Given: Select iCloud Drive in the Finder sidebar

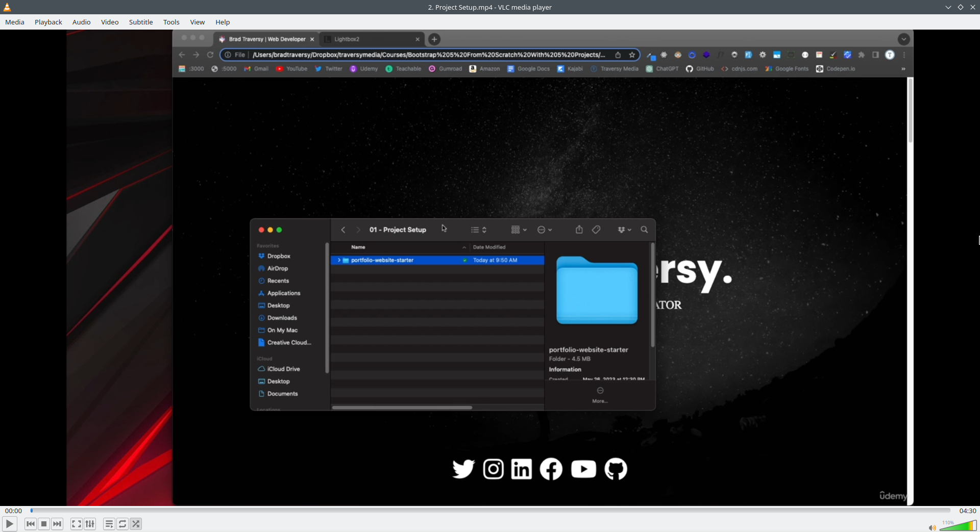Looking at the screenshot, I should 283,369.
